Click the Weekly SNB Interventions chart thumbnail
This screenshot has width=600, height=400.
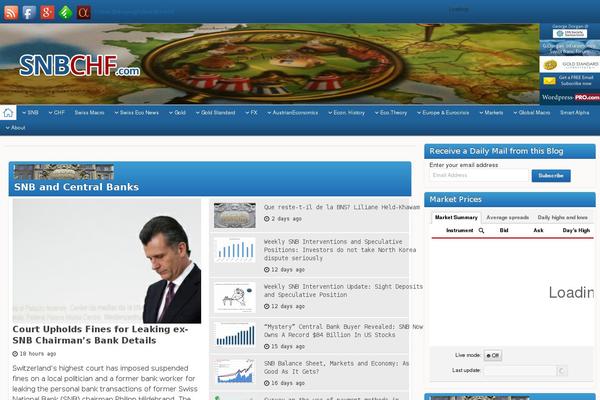click(x=235, y=250)
